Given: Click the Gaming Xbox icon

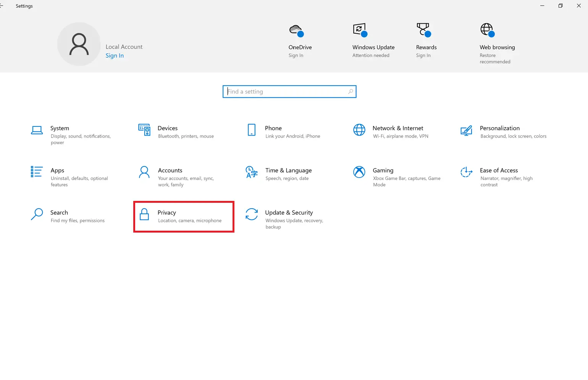Looking at the screenshot, I should (359, 172).
